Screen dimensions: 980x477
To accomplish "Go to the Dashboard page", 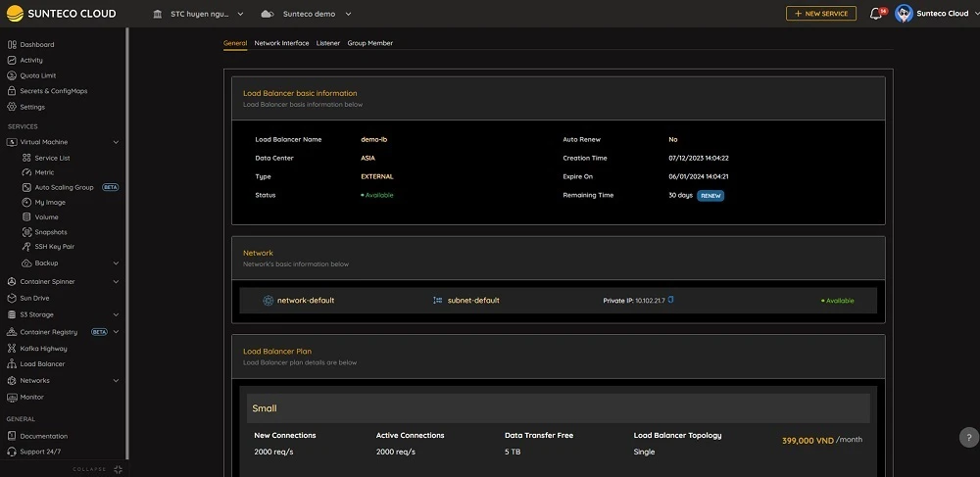I will point(37,45).
